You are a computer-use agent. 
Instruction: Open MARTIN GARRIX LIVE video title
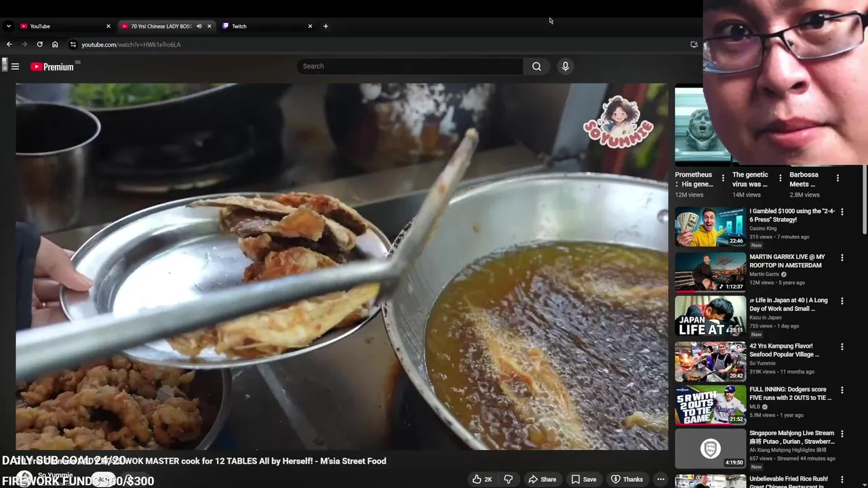tap(787, 261)
